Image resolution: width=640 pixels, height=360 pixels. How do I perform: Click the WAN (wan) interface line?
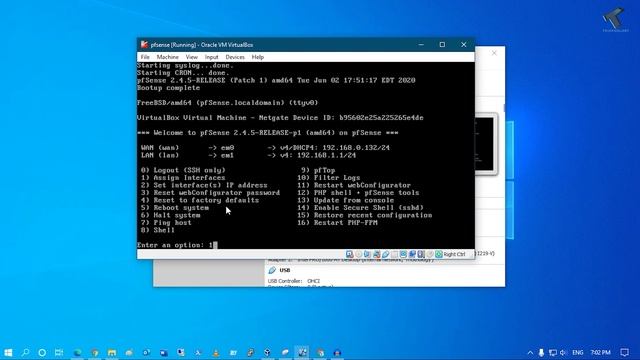pos(265,148)
